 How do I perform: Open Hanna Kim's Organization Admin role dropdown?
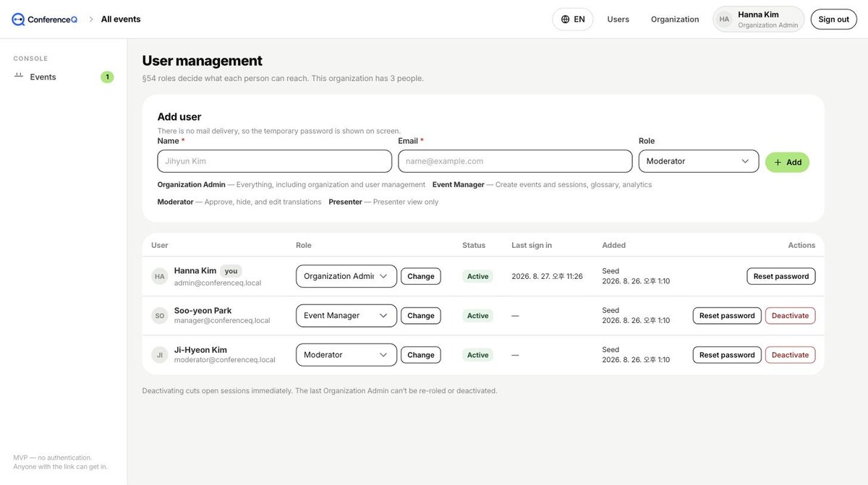[346, 276]
